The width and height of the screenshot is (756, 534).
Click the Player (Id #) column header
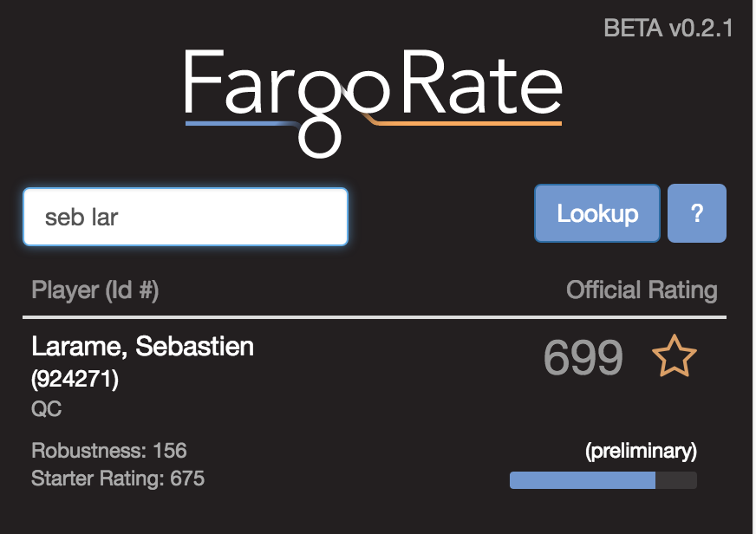pos(95,290)
